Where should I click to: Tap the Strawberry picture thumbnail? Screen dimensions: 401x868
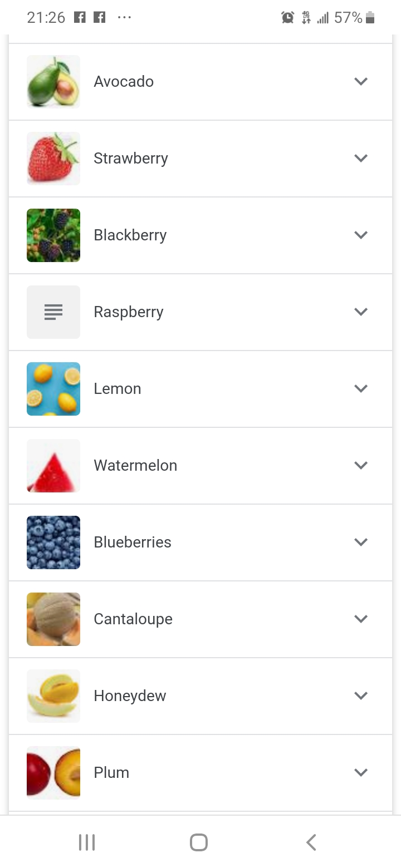pyautogui.click(x=53, y=158)
